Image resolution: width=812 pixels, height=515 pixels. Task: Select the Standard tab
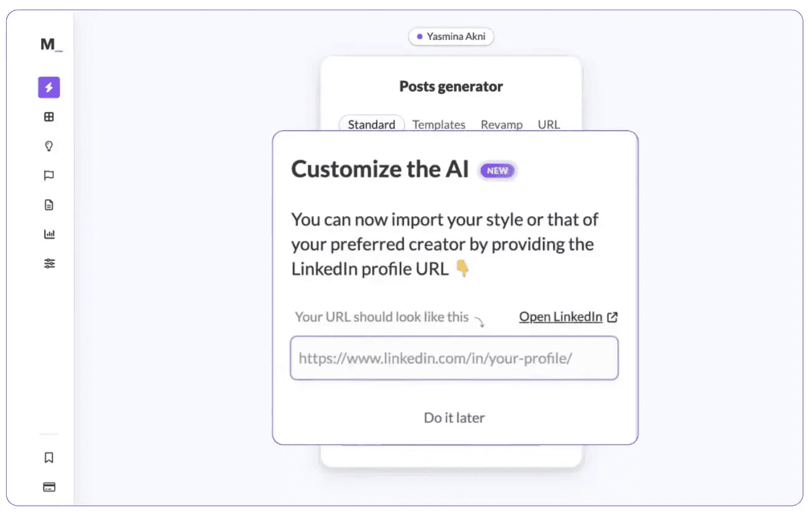371,124
